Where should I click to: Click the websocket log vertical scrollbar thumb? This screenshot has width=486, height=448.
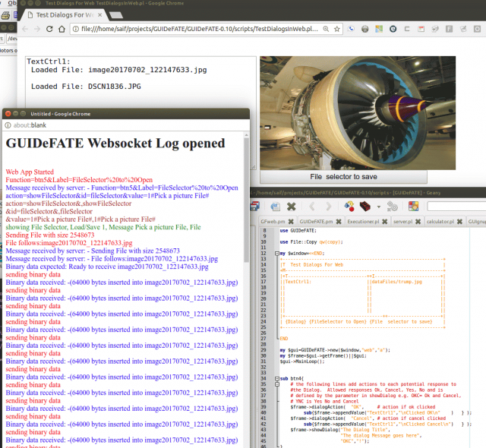(x=247, y=200)
